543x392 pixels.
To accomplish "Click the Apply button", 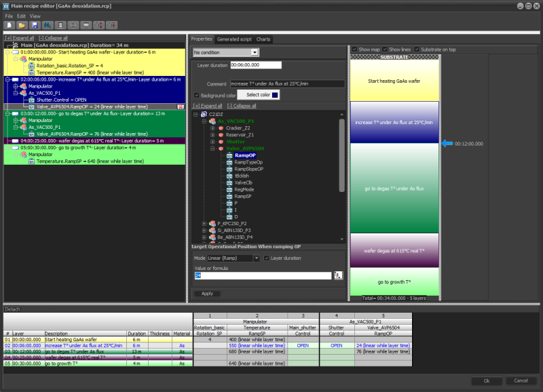I will tap(207, 294).
